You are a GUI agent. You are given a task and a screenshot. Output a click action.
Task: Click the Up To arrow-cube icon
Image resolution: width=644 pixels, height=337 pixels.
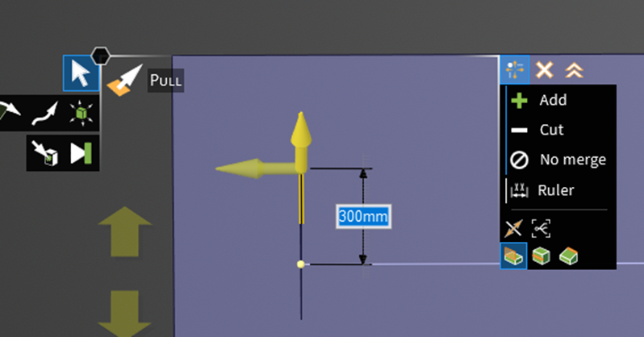point(45,153)
